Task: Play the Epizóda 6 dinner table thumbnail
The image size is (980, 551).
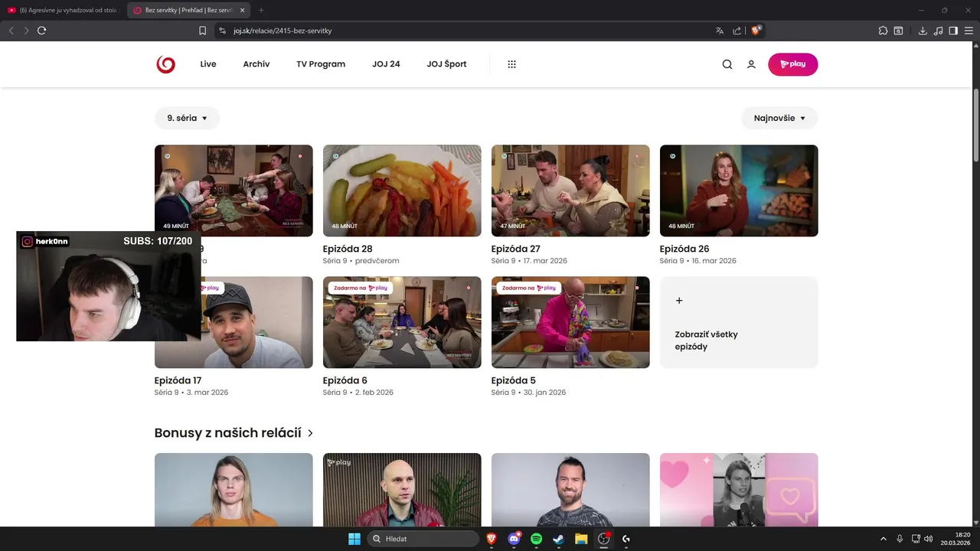Action: [402, 322]
